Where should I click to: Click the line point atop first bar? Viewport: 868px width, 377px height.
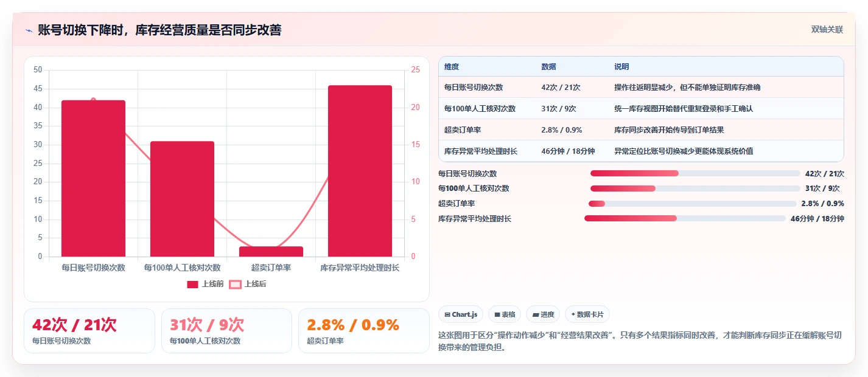(93, 100)
